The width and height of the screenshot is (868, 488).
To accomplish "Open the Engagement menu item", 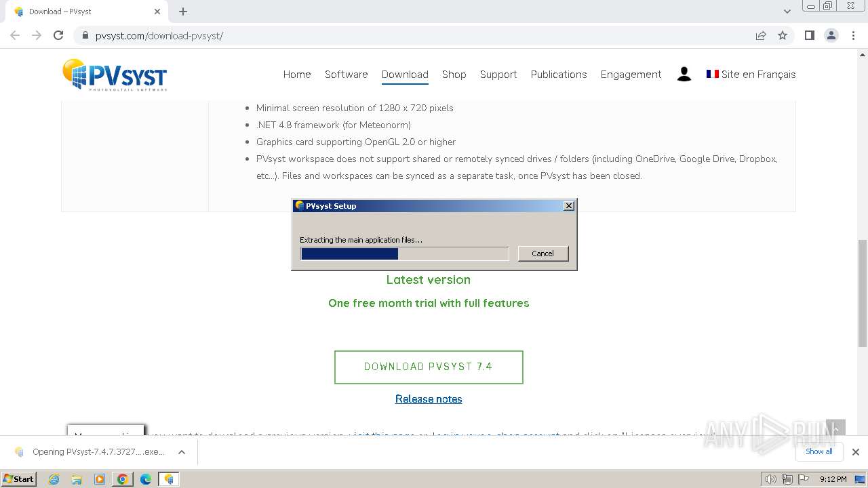I will pos(631,75).
